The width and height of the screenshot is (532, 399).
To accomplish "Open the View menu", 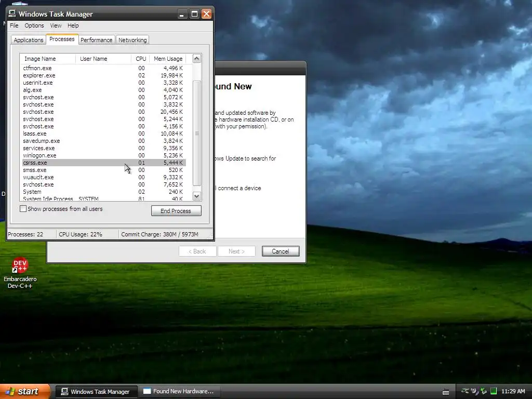I will click(x=56, y=25).
